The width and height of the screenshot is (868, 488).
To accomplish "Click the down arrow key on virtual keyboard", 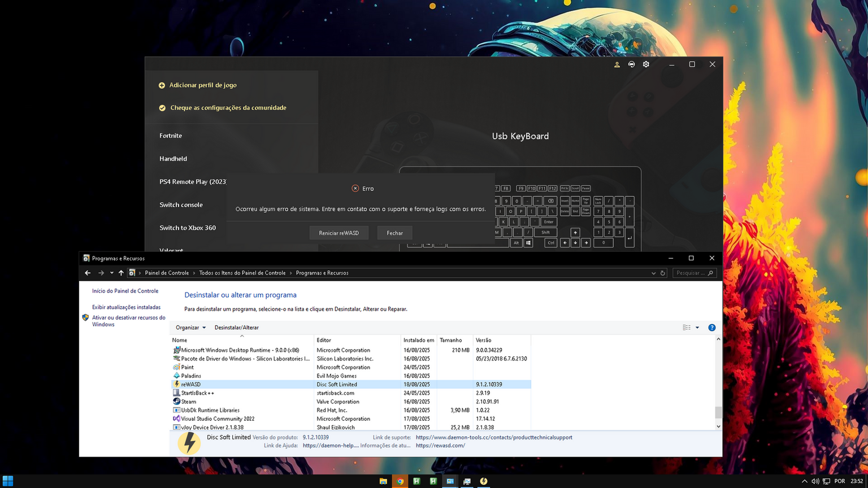I will [x=575, y=243].
